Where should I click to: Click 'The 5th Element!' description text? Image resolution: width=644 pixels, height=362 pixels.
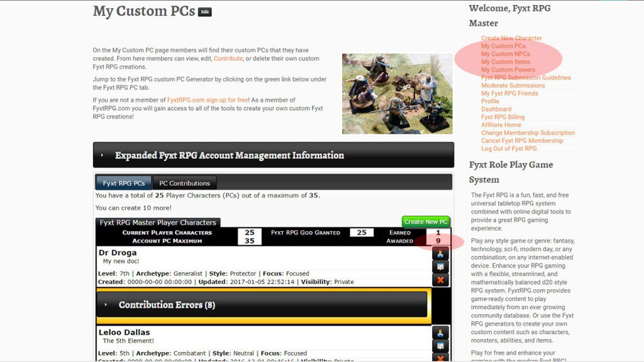pyautogui.click(x=128, y=341)
